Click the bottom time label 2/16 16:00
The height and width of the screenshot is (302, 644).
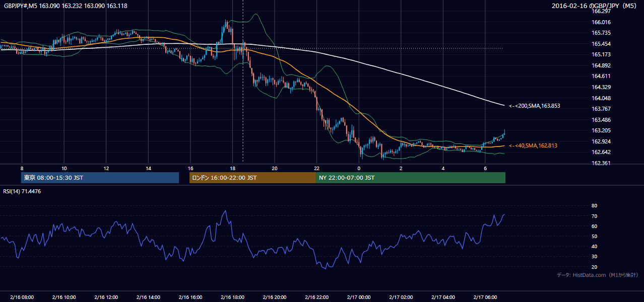190,297
